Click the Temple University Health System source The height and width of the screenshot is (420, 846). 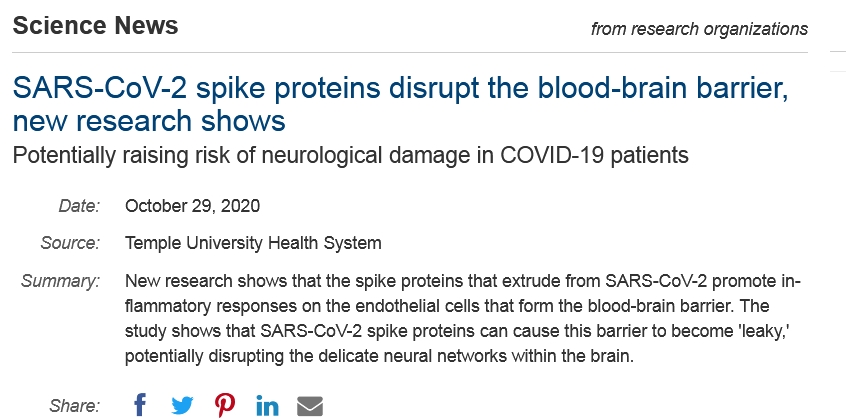[x=253, y=243]
